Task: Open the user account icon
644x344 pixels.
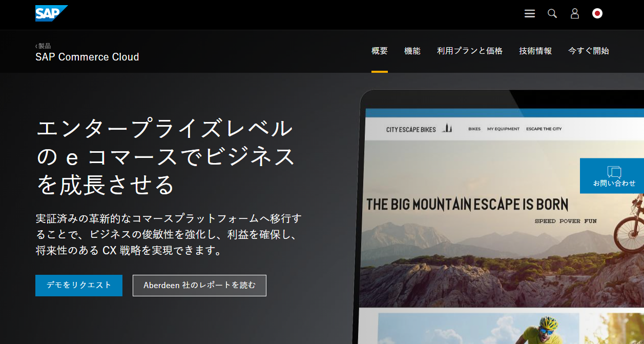Action: [x=575, y=14]
